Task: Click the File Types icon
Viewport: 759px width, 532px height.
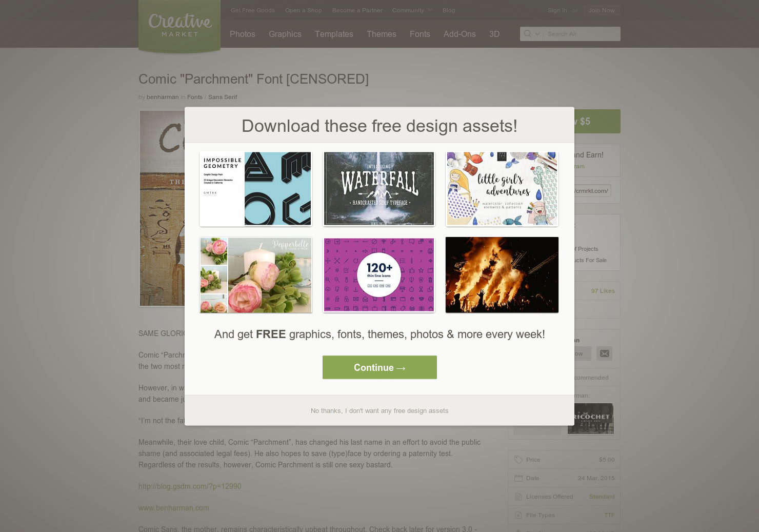Action: click(518, 515)
